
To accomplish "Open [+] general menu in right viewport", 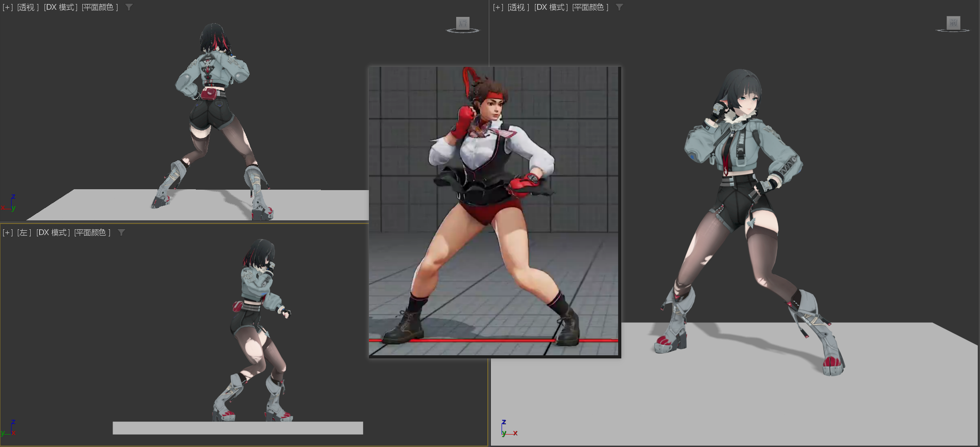I will [498, 7].
